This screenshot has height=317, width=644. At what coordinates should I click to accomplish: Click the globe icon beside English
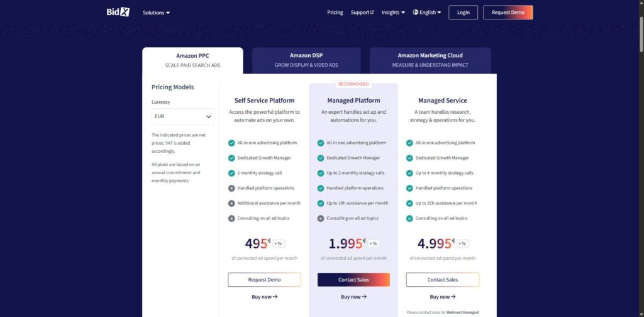click(x=415, y=13)
